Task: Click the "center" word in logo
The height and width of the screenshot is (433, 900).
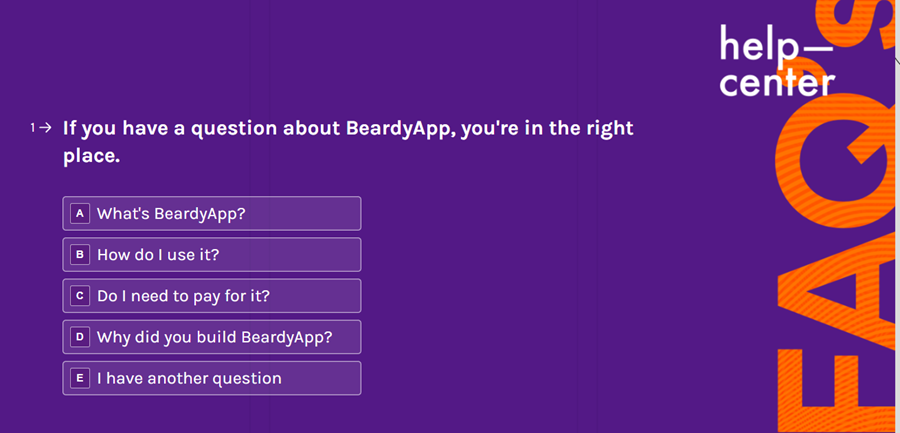Action: 776,83
